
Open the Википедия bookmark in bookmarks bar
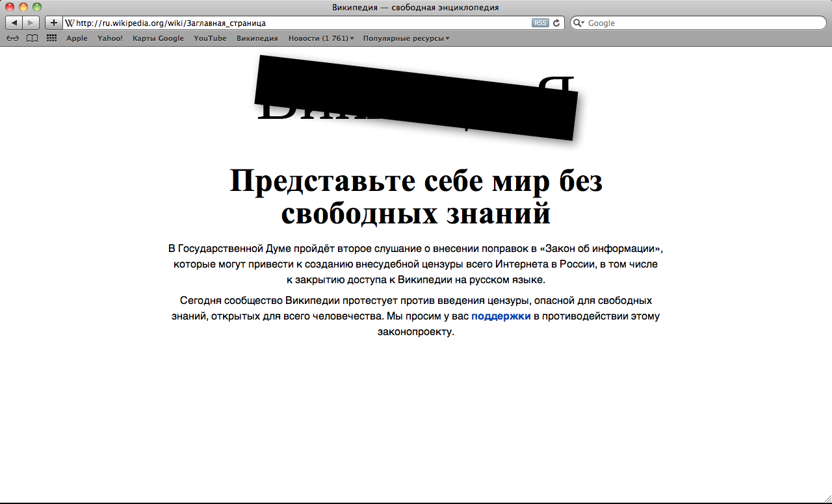click(x=257, y=38)
